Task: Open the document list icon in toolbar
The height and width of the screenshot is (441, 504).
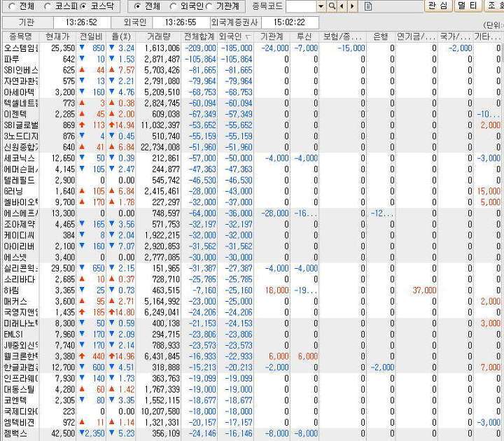Action: point(368,6)
